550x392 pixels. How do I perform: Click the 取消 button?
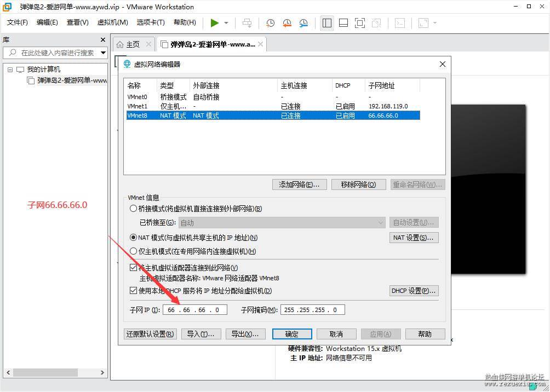coord(336,334)
